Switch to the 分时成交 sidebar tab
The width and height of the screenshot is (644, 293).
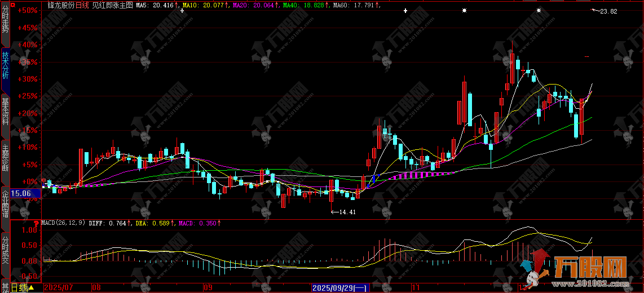coord(5,254)
